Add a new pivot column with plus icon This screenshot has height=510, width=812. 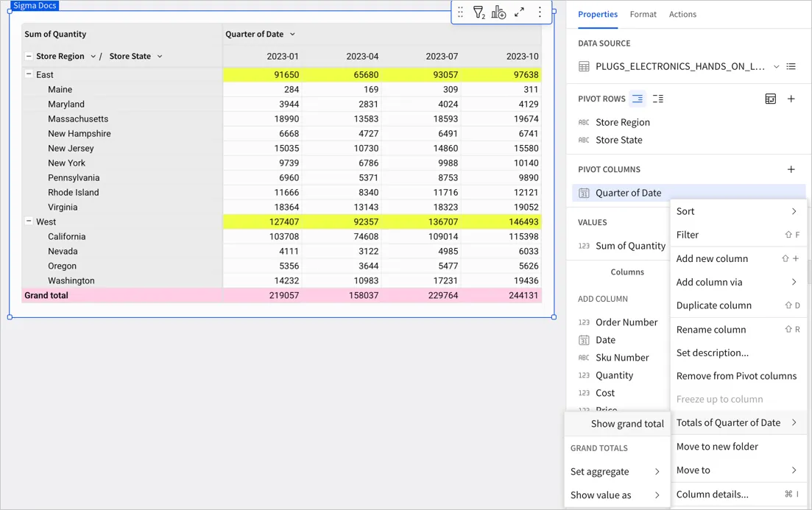pyautogui.click(x=791, y=169)
